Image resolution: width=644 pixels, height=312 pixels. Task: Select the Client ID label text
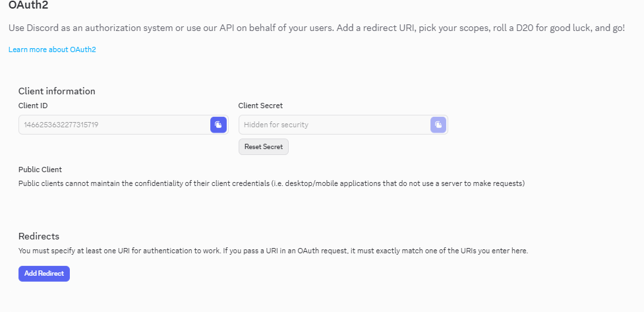(33, 105)
